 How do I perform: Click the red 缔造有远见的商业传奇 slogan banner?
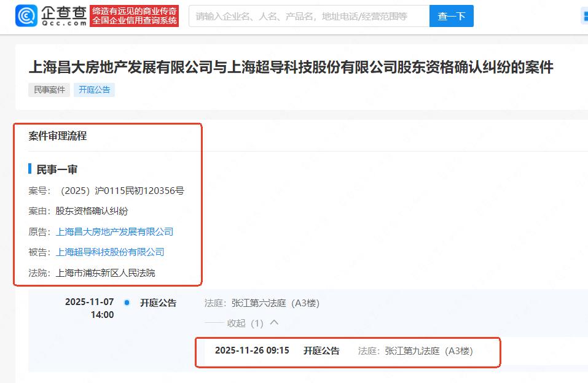134,16
